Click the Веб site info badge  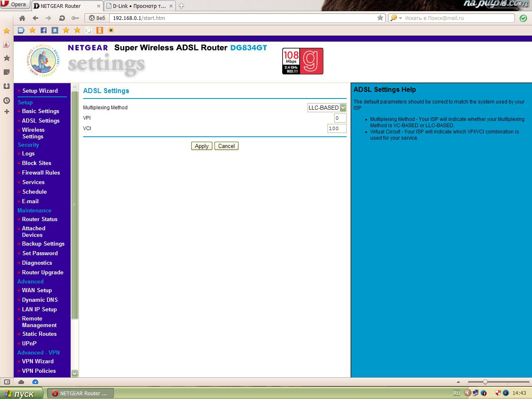pos(97,18)
